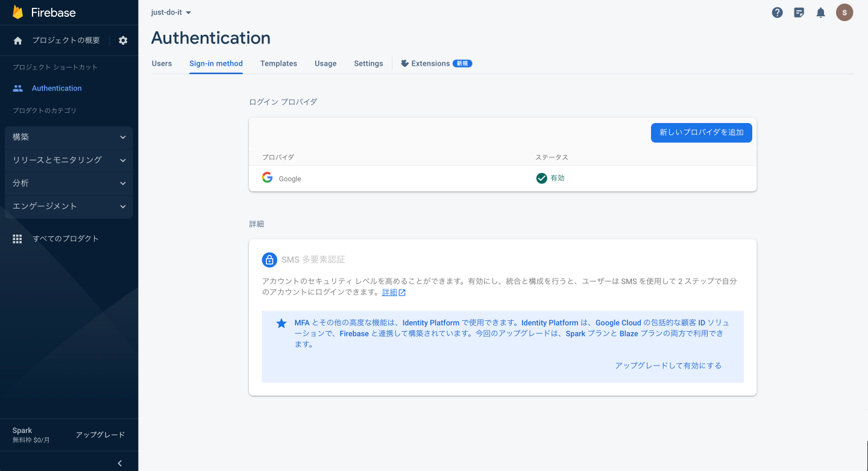Select the Sign-in method tab
868x471 pixels.
(216, 63)
